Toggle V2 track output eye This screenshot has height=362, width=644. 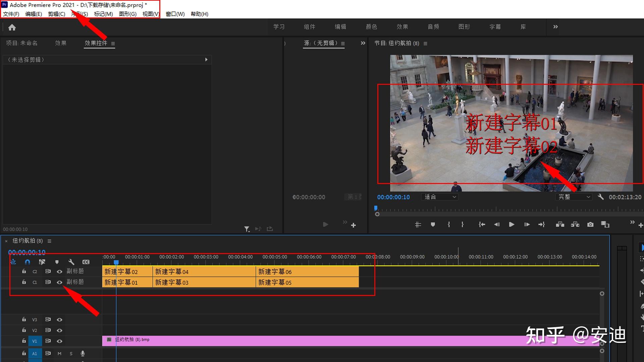point(59,330)
